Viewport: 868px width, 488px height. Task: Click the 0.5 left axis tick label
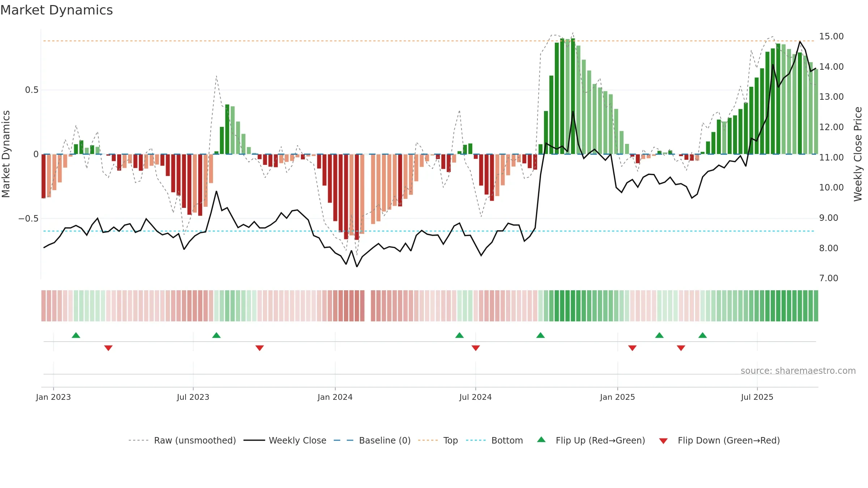[32, 90]
